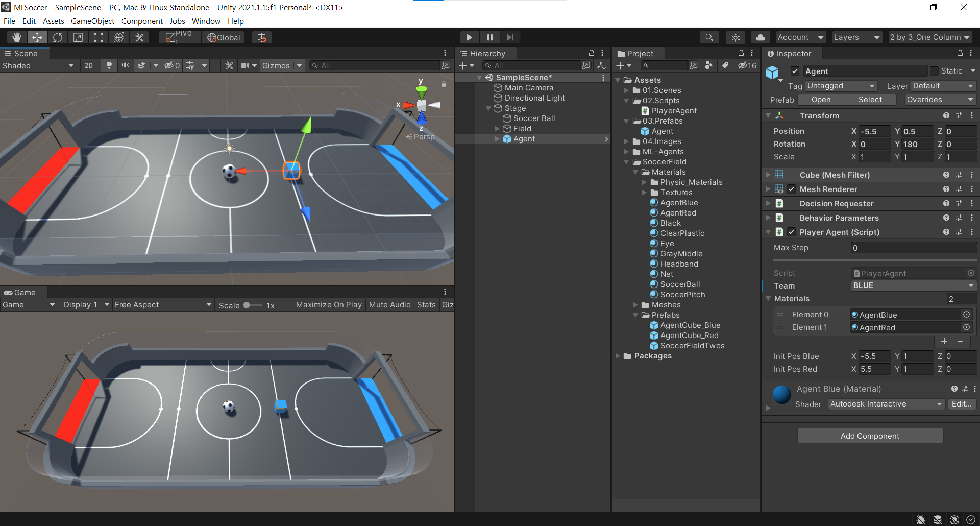Click the Scene view orientation gizmo cube
The width and height of the screenshot is (980, 526).
click(422, 105)
